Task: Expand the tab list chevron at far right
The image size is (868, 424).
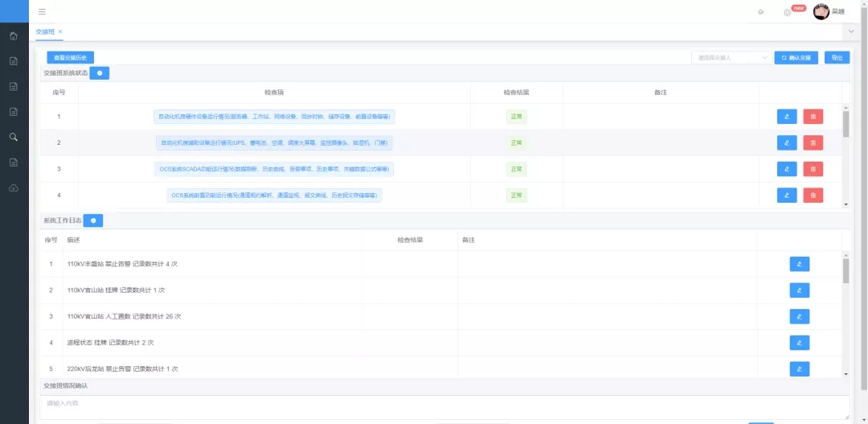Action: pyautogui.click(x=851, y=31)
